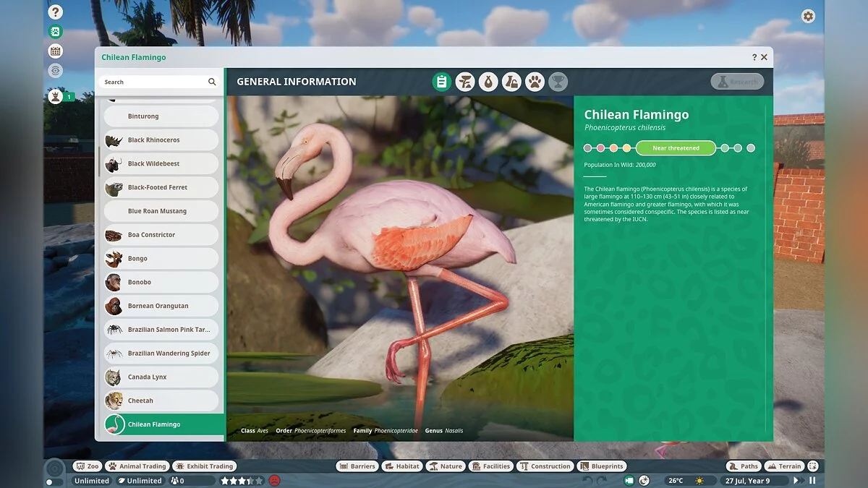Screen dimensions: 868x488
Task: Open the calendar panel in left sidebar
Action: pos(55,51)
